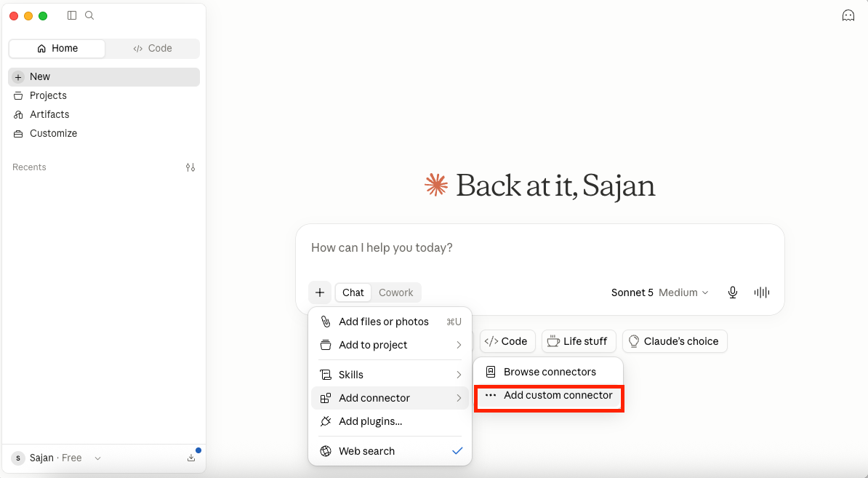Select Add custom connector
Image resolution: width=868 pixels, height=478 pixels.
pos(548,396)
